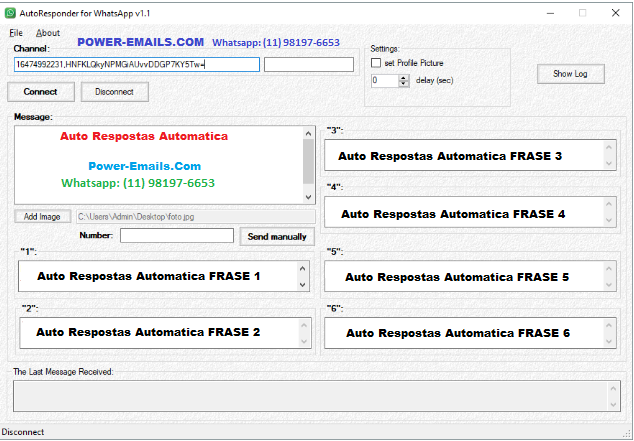This screenshot has height=441, width=634.
Task: Click FRASE 5 box scroll up arrow
Action: click(x=609, y=268)
